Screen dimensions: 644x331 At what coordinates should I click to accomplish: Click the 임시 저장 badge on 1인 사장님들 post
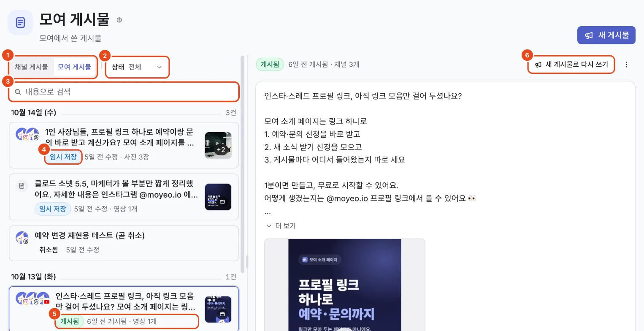click(63, 157)
